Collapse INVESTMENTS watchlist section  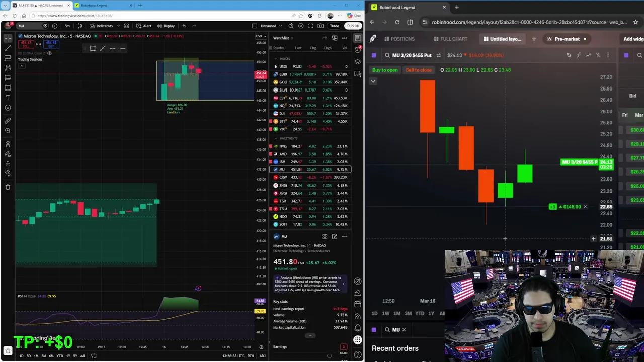(276, 138)
